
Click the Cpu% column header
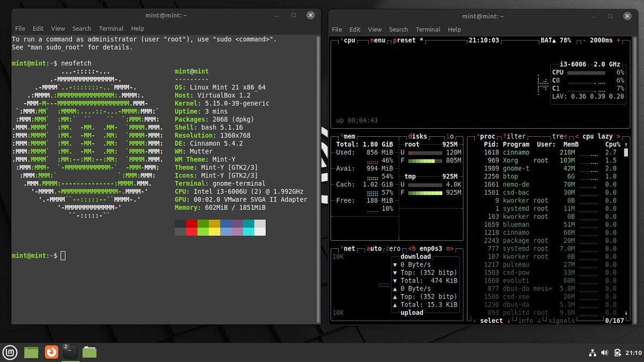[612, 144]
